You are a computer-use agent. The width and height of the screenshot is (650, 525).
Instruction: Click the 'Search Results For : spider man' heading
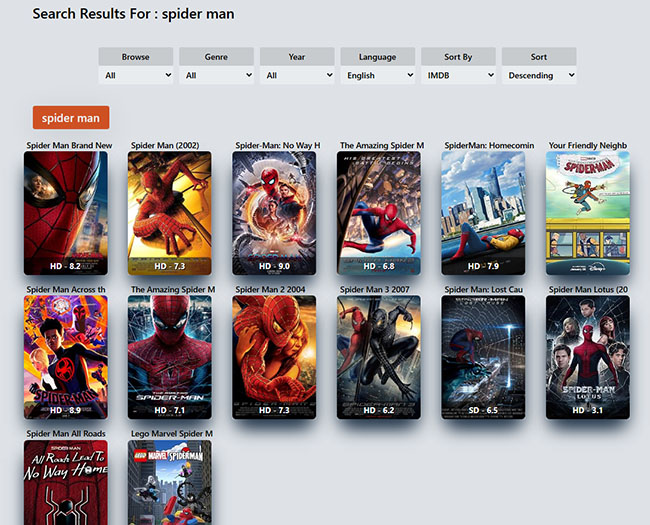133,14
